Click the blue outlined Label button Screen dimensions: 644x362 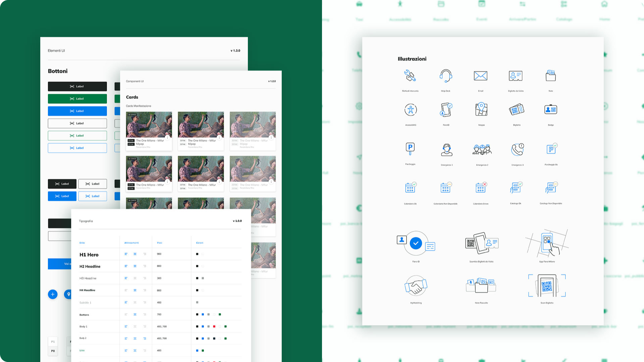77,148
